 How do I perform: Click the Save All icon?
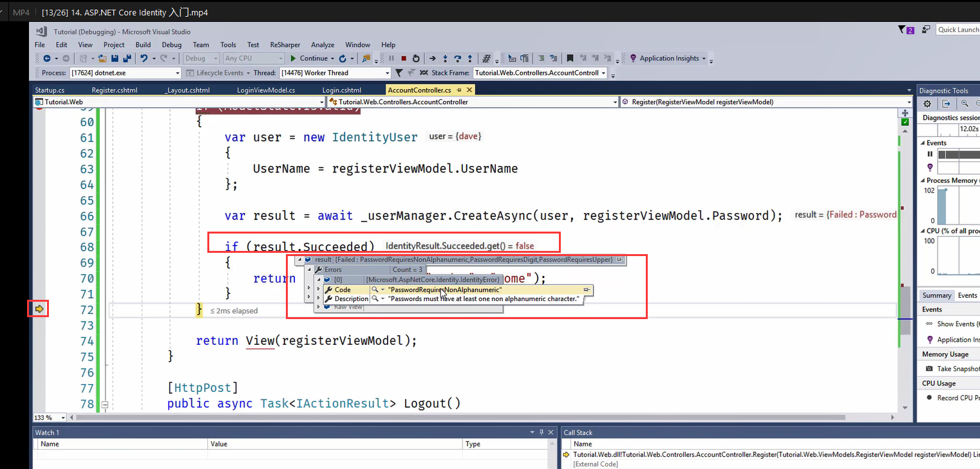click(x=127, y=58)
